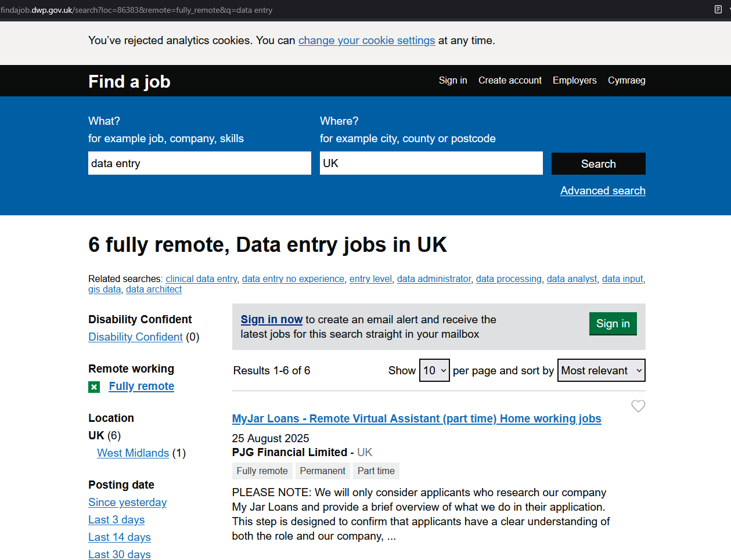Focus the location field containing UK
This screenshot has height=560, width=731.
[431, 164]
